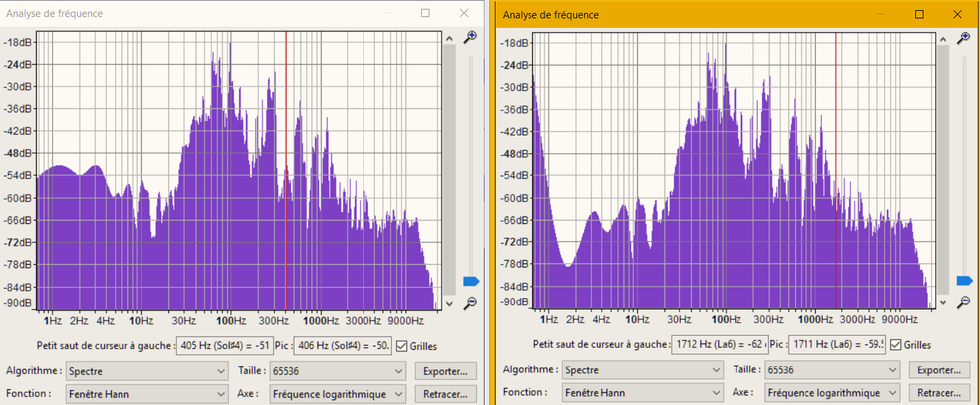Screen dimensions: 980x405
Task: Open the Algorithme dropdown in the right window
Action: (643, 370)
